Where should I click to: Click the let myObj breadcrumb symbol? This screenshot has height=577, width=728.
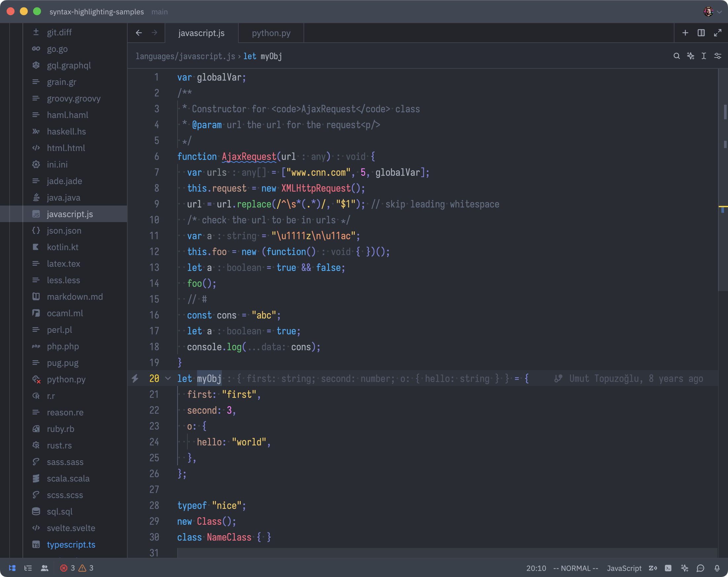tap(263, 56)
